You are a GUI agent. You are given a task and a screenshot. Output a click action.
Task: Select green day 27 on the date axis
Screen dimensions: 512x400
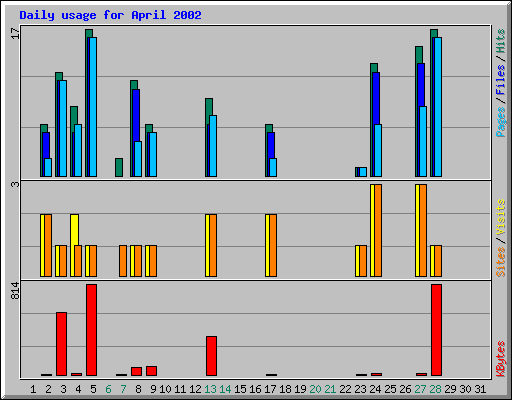tap(420, 389)
